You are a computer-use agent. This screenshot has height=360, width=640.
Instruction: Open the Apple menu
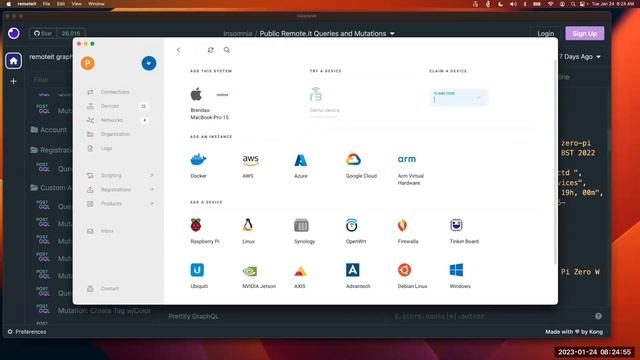click(x=9, y=4)
